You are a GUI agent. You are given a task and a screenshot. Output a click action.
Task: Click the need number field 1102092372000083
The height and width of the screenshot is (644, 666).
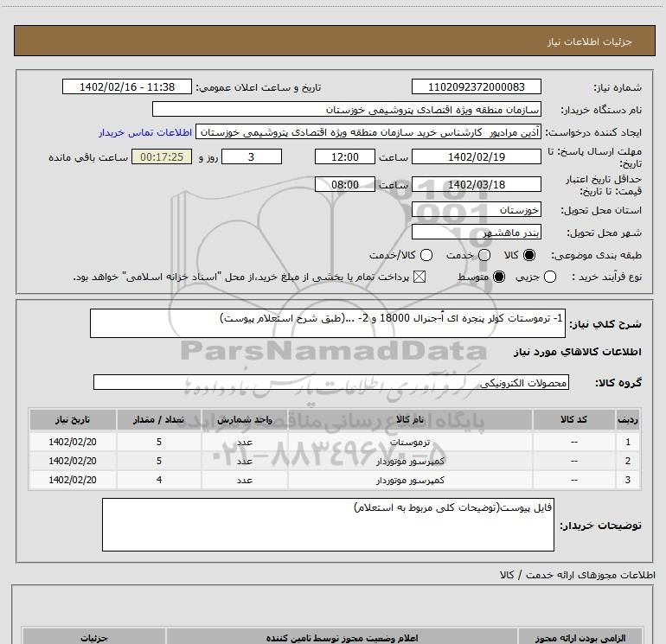tap(476, 86)
